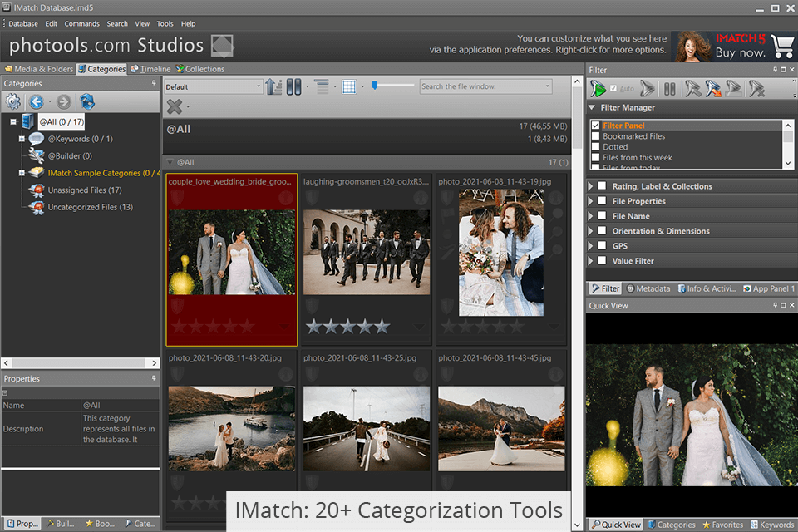Click the gray X icon under Default
This screenshot has height=532, width=798.
click(174, 106)
